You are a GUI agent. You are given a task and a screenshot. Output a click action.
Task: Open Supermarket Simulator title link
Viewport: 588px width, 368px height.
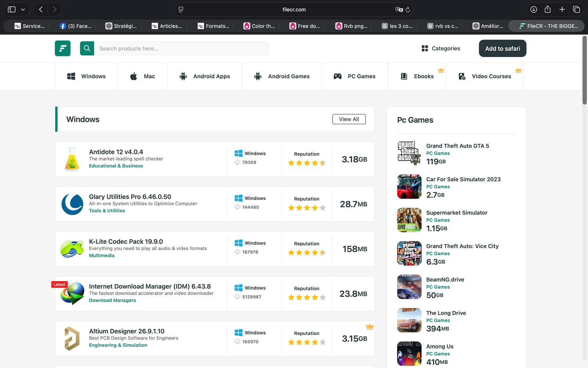pyautogui.click(x=457, y=212)
